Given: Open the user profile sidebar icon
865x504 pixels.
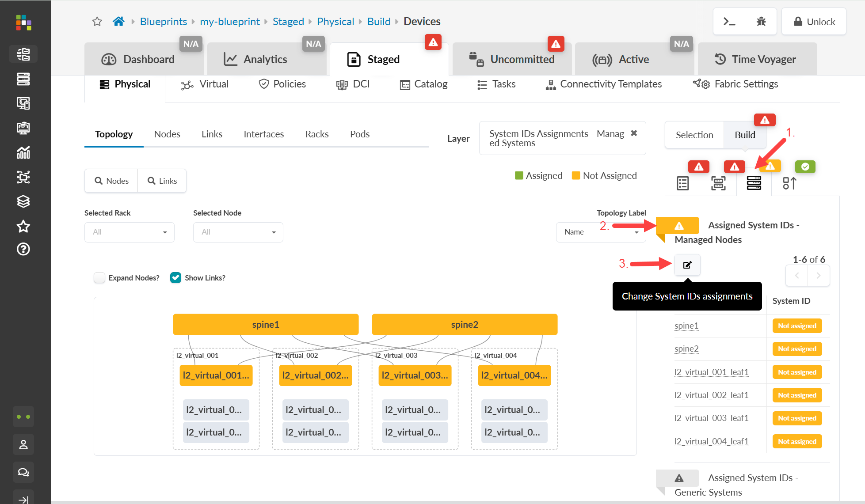Looking at the screenshot, I should click(23, 444).
